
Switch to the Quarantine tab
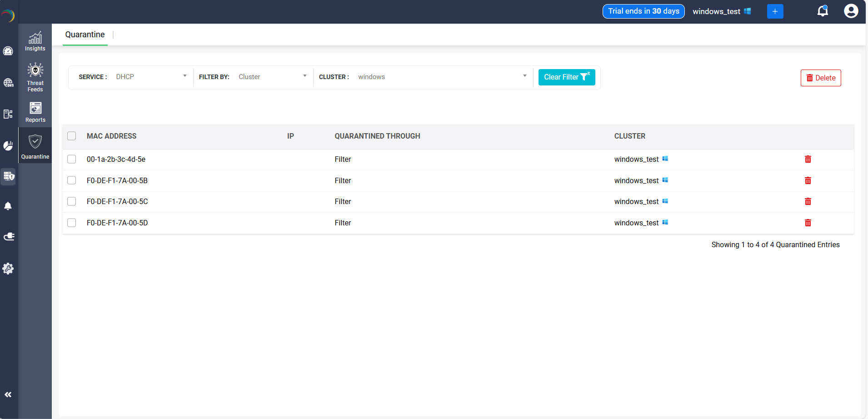point(85,35)
